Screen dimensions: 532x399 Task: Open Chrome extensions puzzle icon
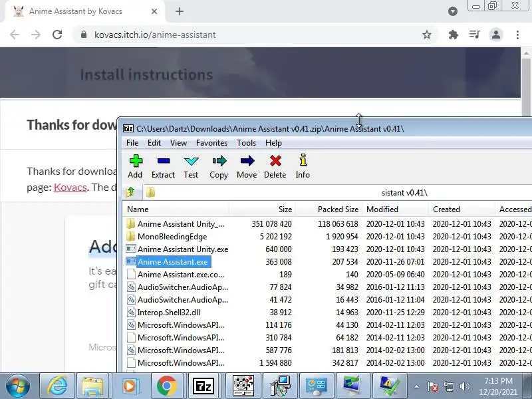click(454, 35)
